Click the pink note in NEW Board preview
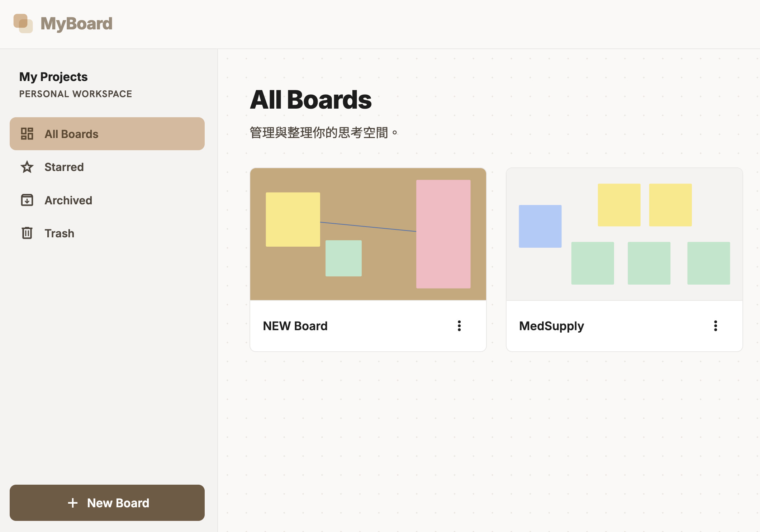760x532 pixels. [x=443, y=234]
